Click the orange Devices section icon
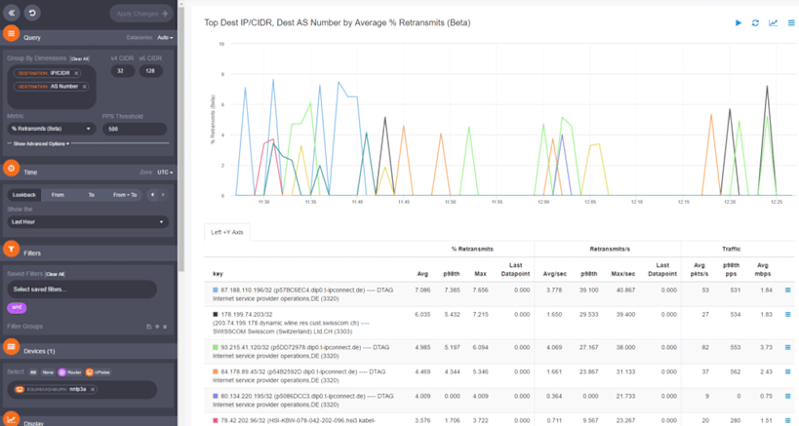The height and width of the screenshot is (426, 799). coord(11,347)
